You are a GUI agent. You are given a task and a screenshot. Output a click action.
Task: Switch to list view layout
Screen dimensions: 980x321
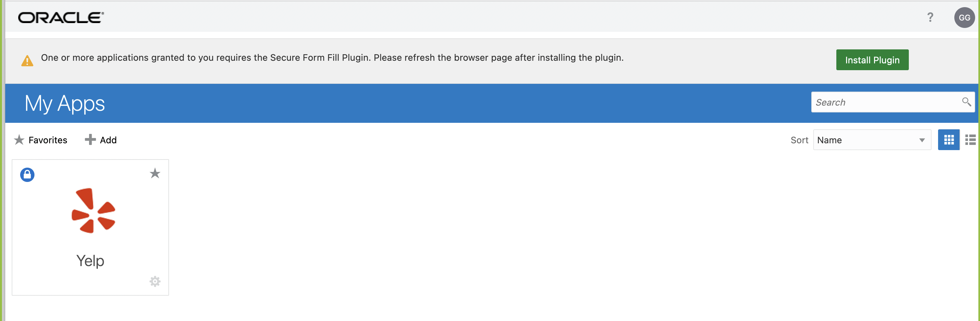click(x=971, y=140)
